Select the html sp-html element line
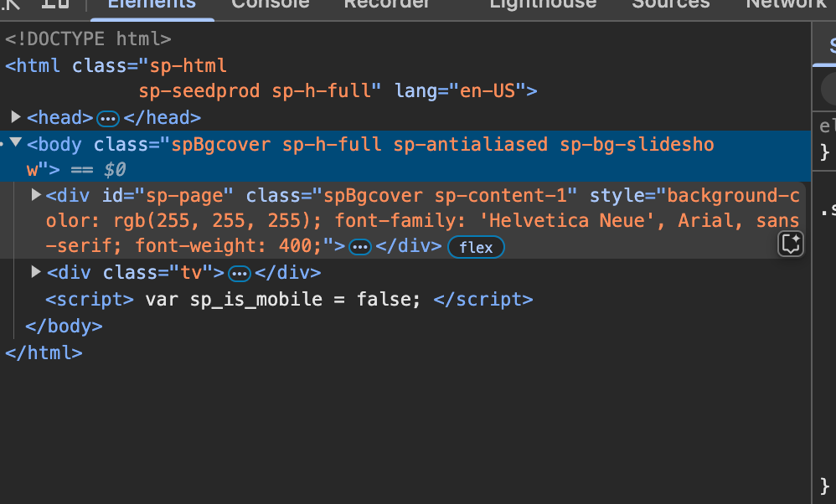The height and width of the screenshot is (504, 836). tap(116, 65)
